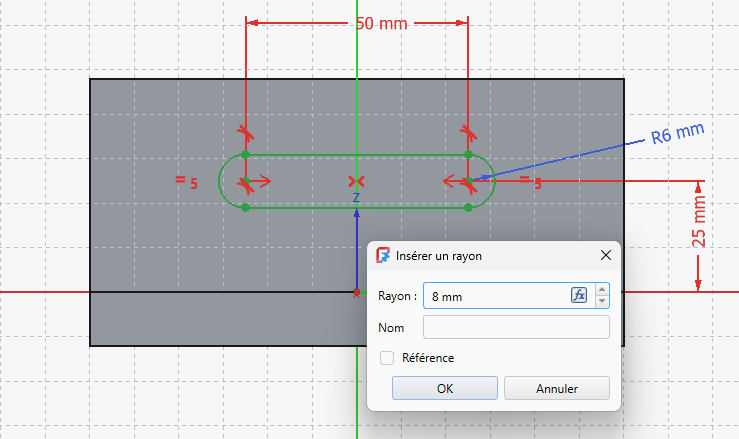Open the expression editor fx button
The image size is (739, 439).
pyautogui.click(x=579, y=295)
